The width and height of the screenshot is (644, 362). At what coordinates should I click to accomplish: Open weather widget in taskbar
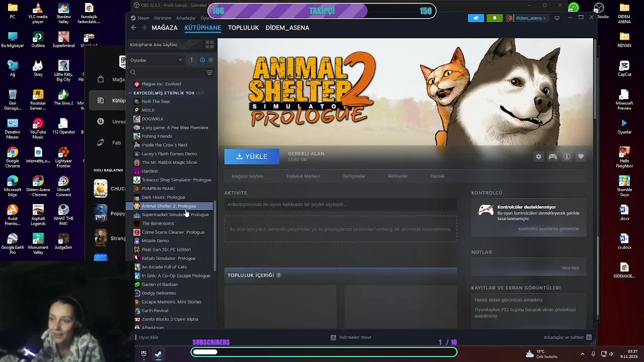pyautogui.click(x=542, y=354)
